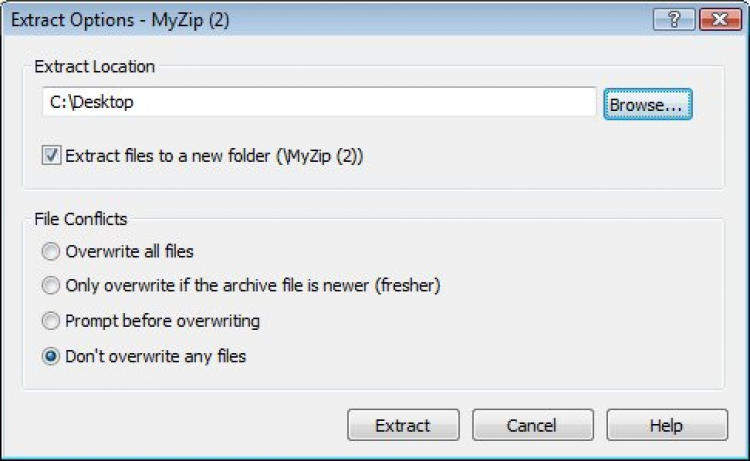Click the C:\Desktop extract location field
This screenshot has height=461, width=750.
point(320,103)
